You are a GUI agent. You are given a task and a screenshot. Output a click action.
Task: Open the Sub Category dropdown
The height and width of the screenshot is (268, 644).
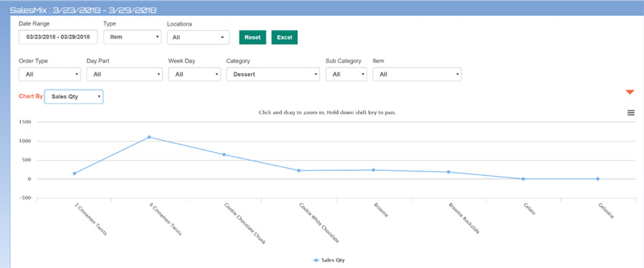pos(346,74)
